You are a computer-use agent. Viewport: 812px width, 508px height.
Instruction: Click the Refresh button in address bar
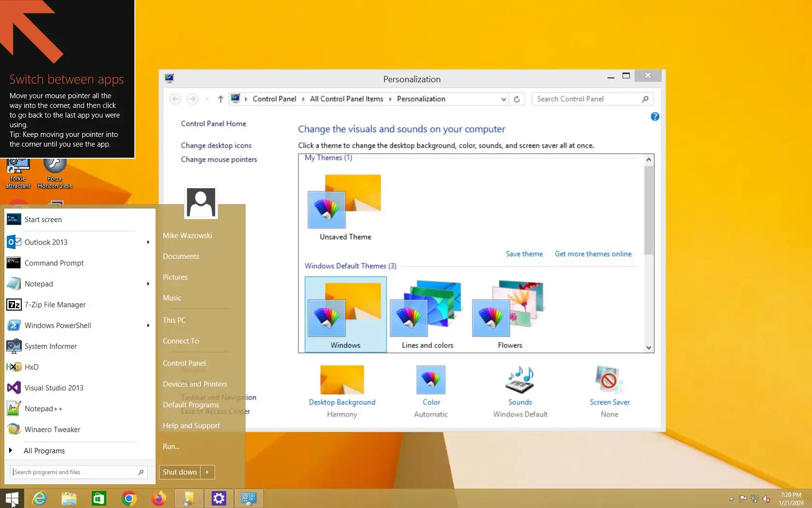pyautogui.click(x=517, y=99)
